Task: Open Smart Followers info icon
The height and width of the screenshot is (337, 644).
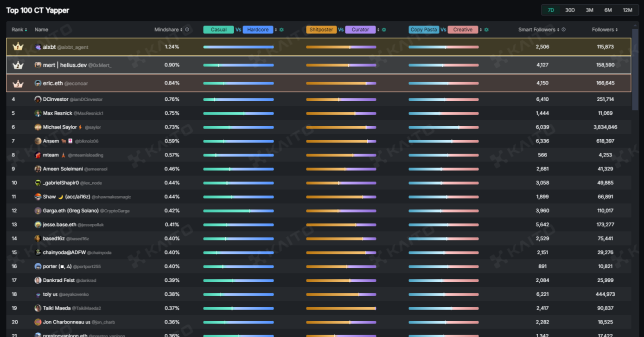Action: pos(564,30)
